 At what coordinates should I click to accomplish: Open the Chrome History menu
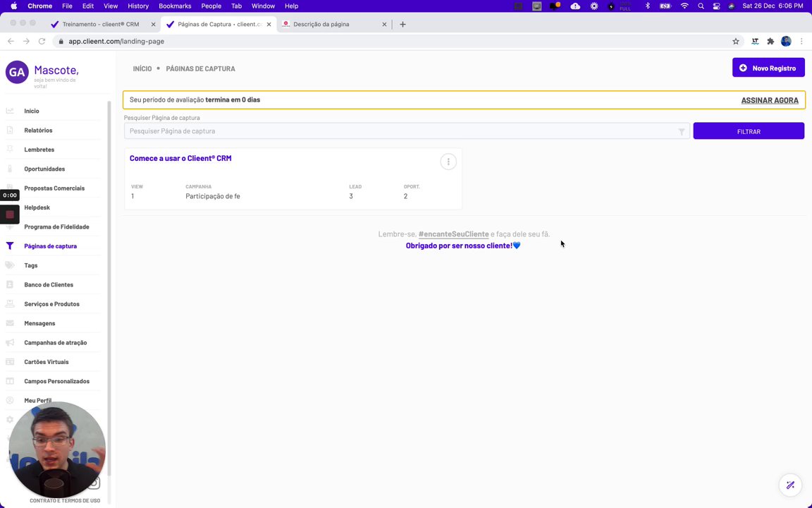[137, 6]
